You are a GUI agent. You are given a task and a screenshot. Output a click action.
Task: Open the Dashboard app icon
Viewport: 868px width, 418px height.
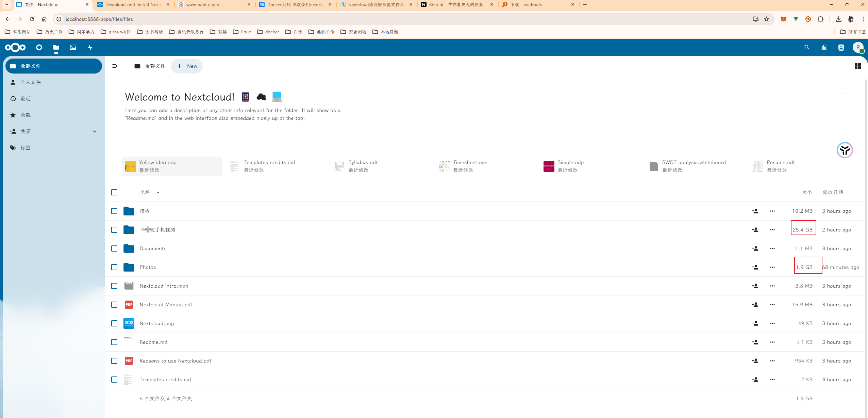39,47
